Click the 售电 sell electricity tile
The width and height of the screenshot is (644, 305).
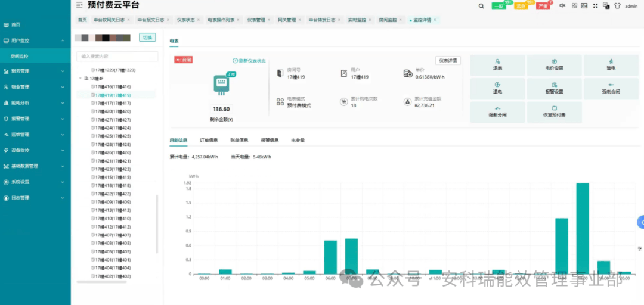tap(611, 64)
